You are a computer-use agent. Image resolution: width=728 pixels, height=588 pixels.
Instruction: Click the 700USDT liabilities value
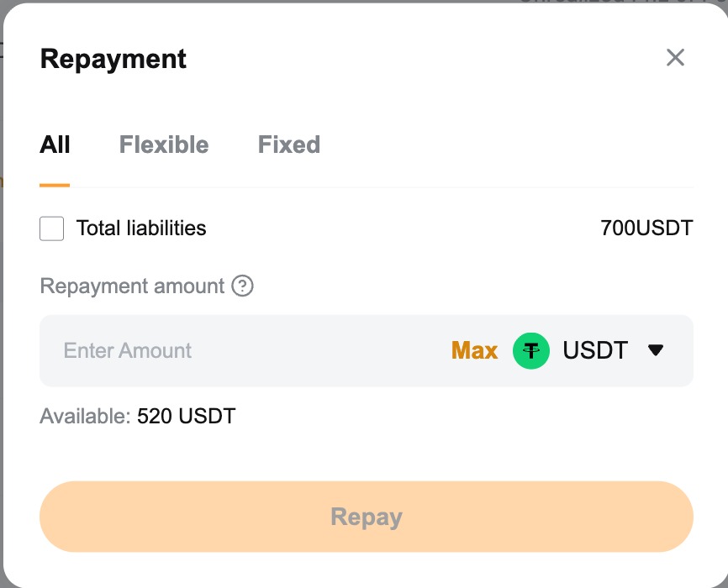(x=646, y=228)
